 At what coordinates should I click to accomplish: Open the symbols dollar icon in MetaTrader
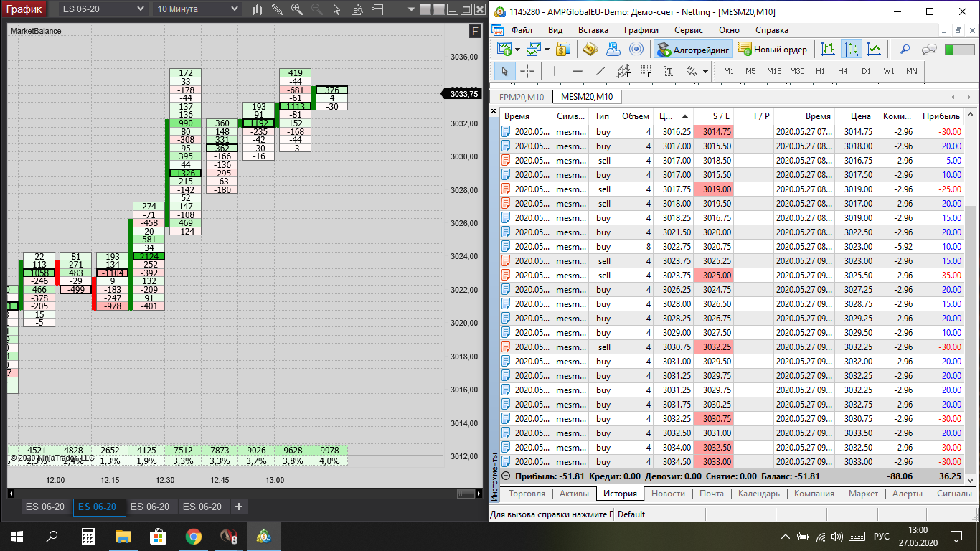coord(563,49)
